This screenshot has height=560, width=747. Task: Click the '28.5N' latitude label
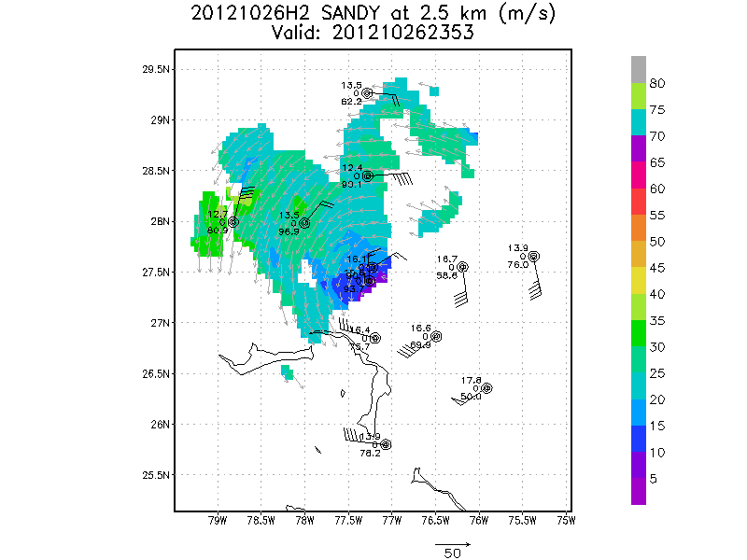pyautogui.click(x=156, y=171)
